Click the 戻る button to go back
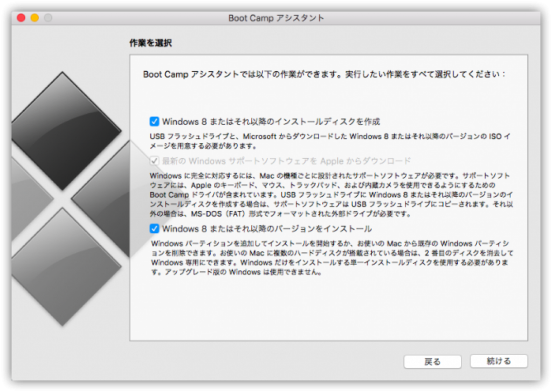 (x=432, y=361)
